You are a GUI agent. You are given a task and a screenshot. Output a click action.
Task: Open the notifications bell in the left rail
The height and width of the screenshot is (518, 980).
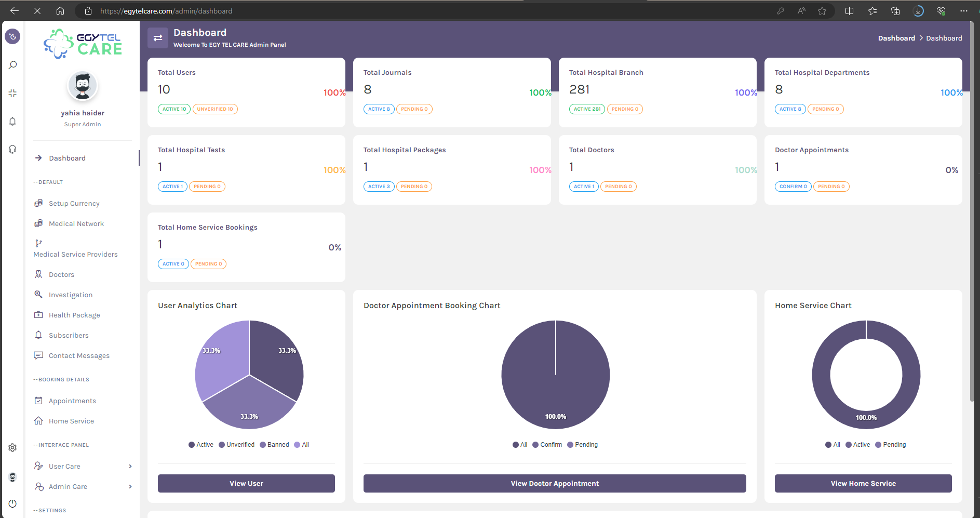(12, 121)
